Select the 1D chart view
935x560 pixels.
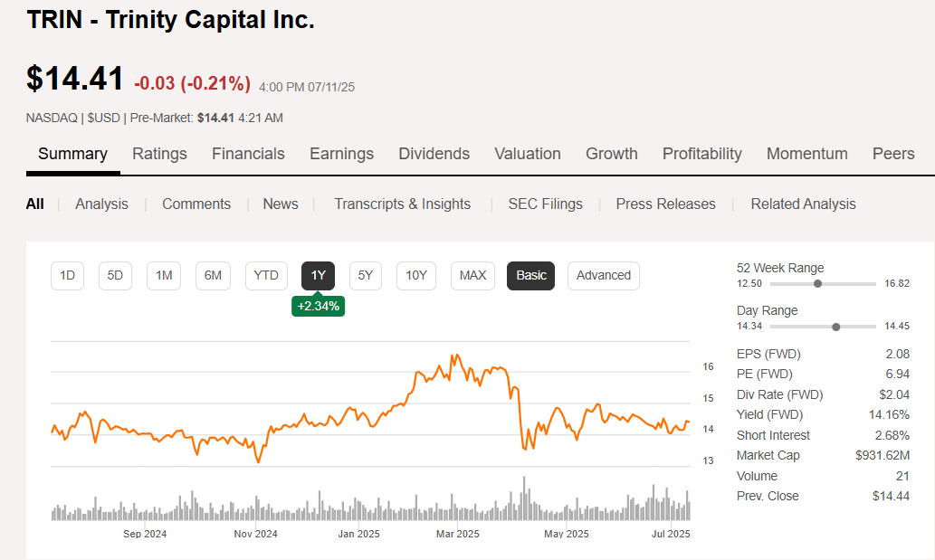[x=67, y=276]
